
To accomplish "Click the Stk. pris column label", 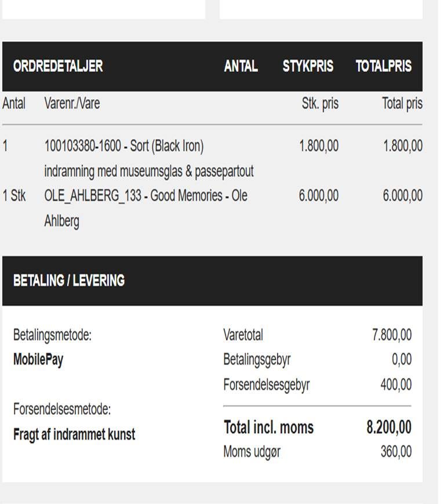I will click(320, 104).
